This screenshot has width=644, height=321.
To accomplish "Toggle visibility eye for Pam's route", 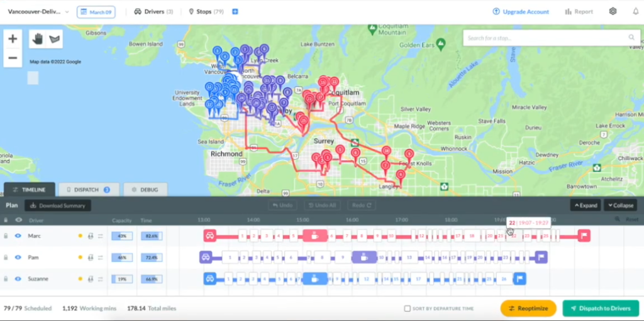I will 18,258.
